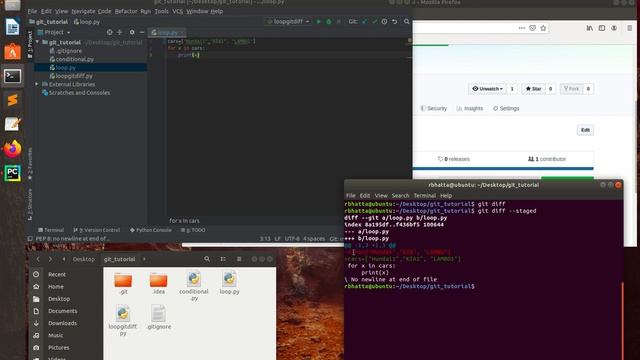Click the Fork button on GitHub
This screenshot has height=360, width=640.
pyautogui.click(x=571, y=89)
